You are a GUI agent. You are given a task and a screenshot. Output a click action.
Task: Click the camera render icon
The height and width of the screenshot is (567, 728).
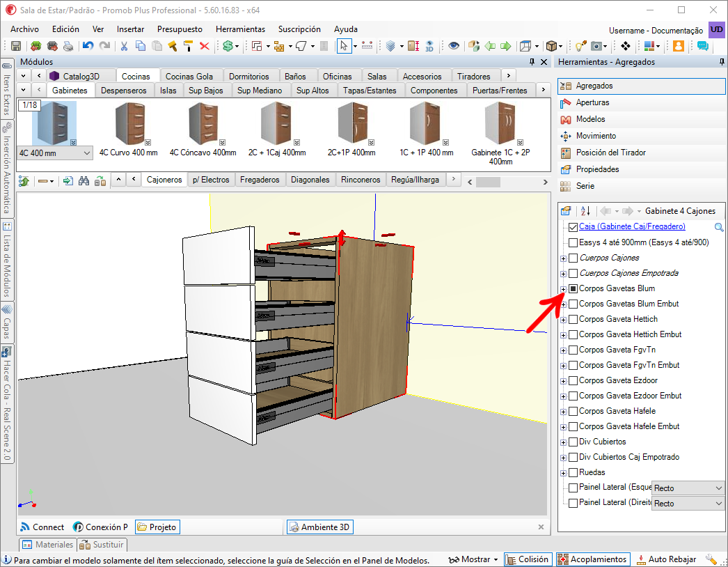(596, 46)
